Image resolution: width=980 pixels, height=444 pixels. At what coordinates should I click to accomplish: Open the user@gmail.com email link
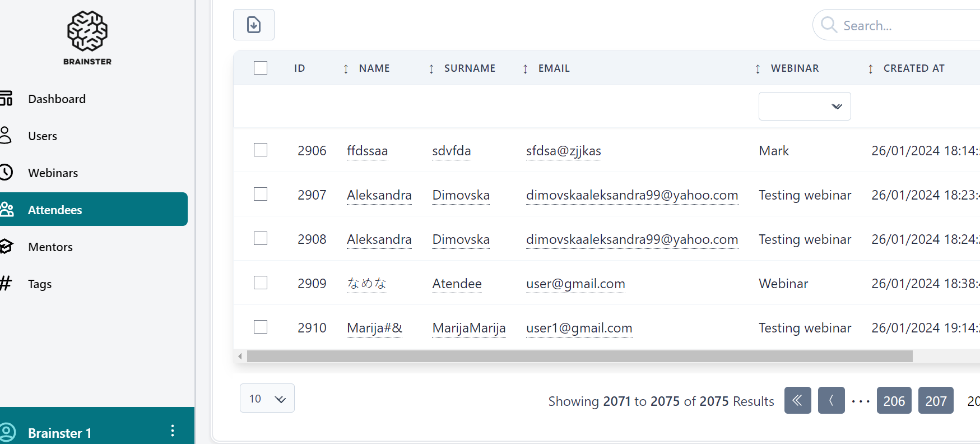click(x=575, y=284)
